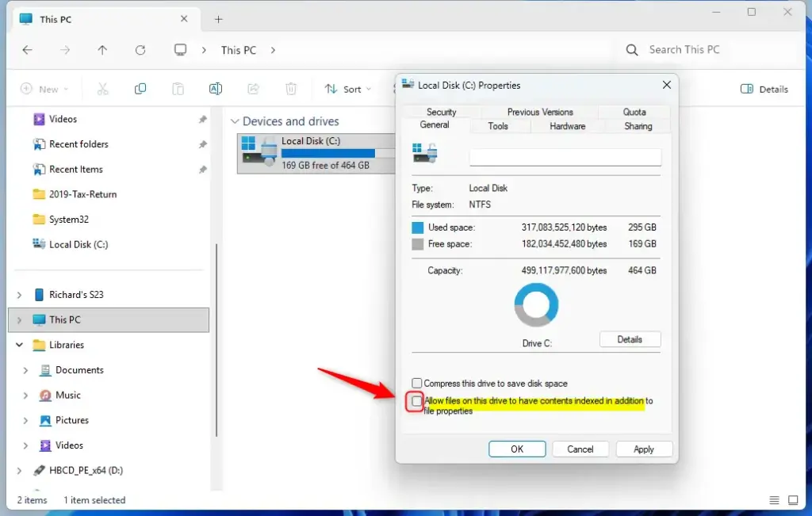
Task: Expand Videos library node
Action: pyautogui.click(x=25, y=445)
